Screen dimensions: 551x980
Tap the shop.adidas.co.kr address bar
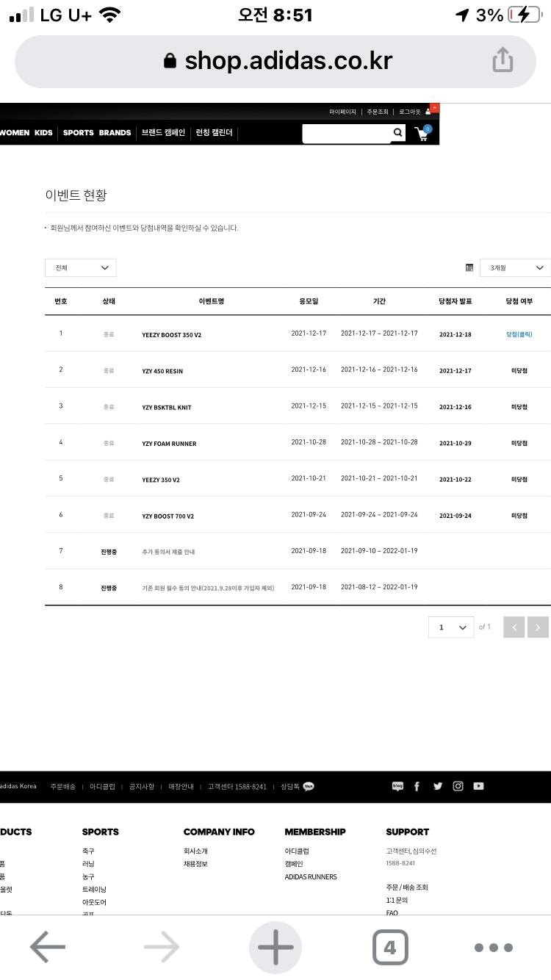pyautogui.click(x=275, y=61)
